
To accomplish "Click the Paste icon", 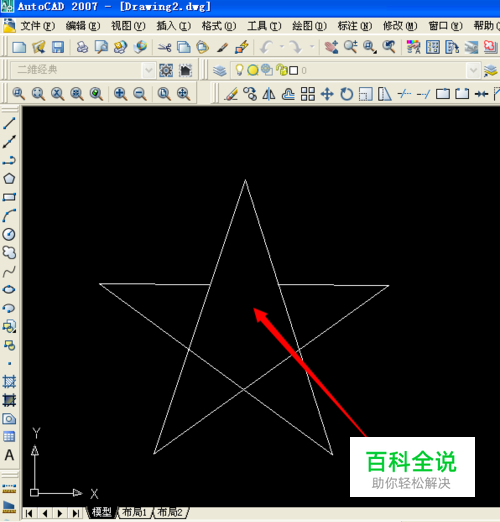I will [202, 47].
